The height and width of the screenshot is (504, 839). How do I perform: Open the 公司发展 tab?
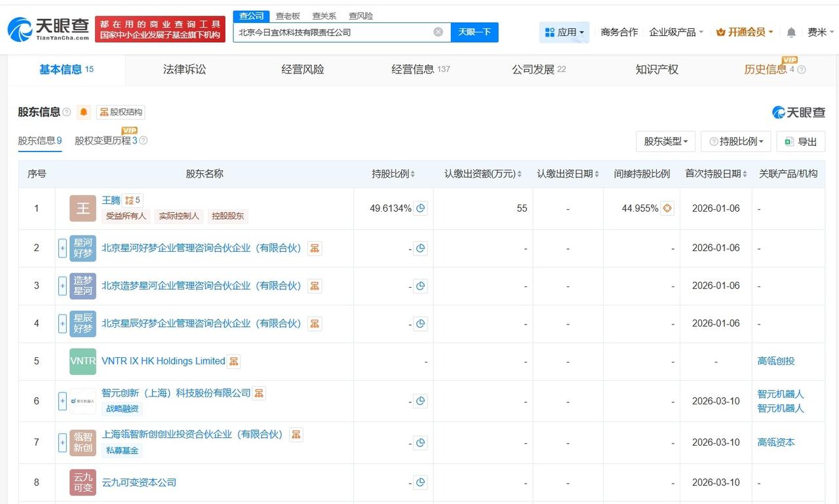(539, 69)
